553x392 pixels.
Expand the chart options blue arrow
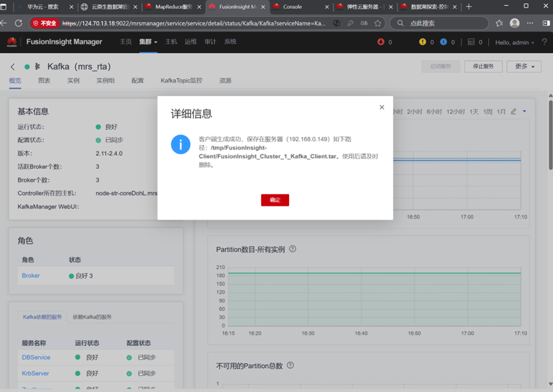pos(524,111)
